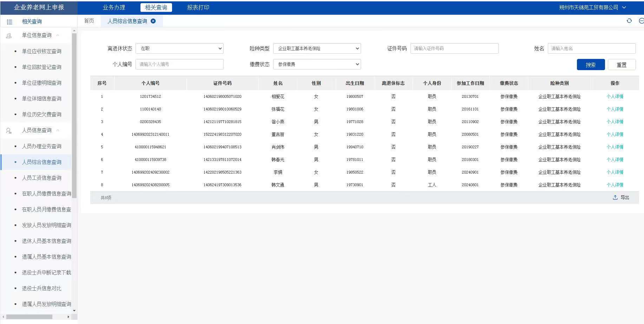
Task: Click the refresh icon at top right
Action: [629, 21]
